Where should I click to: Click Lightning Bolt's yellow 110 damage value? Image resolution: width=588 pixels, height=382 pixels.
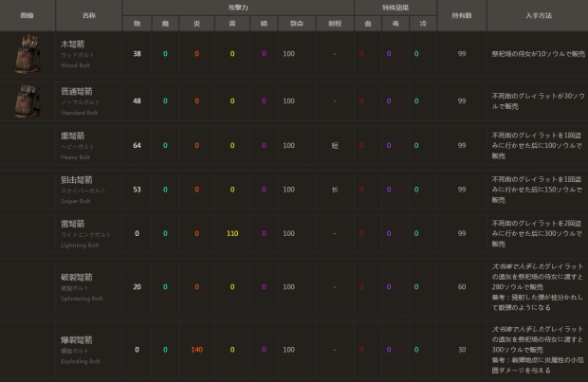tap(230, 233)
